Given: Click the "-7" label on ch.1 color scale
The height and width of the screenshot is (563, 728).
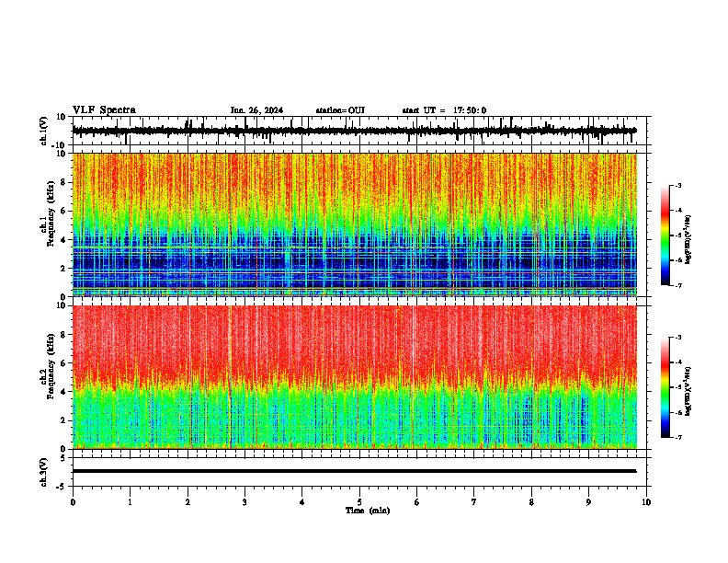Looking at the screenshot, I should click(x=678, y=285).
